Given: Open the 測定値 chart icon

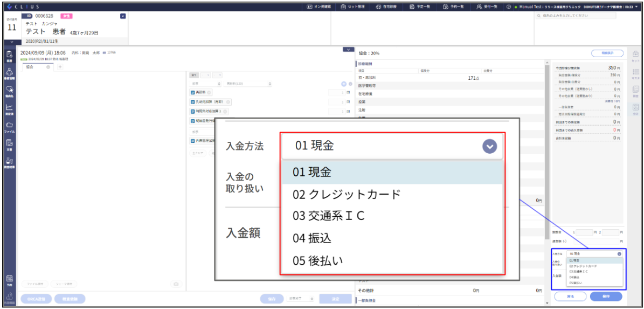Looking at the screenshot, I should coord(10,109).
